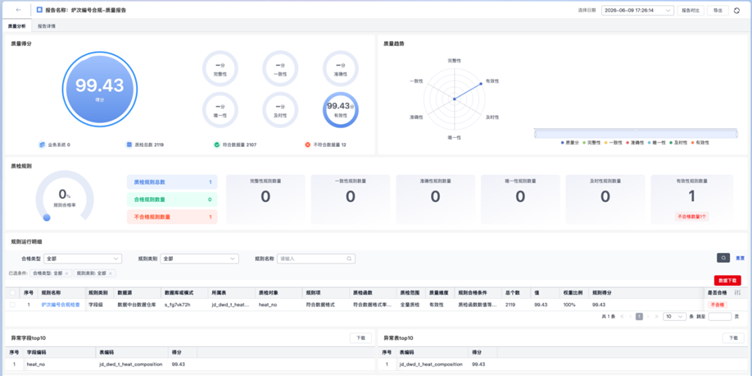
Task: Go to previous page arrow
Action: tap(630, 317)
